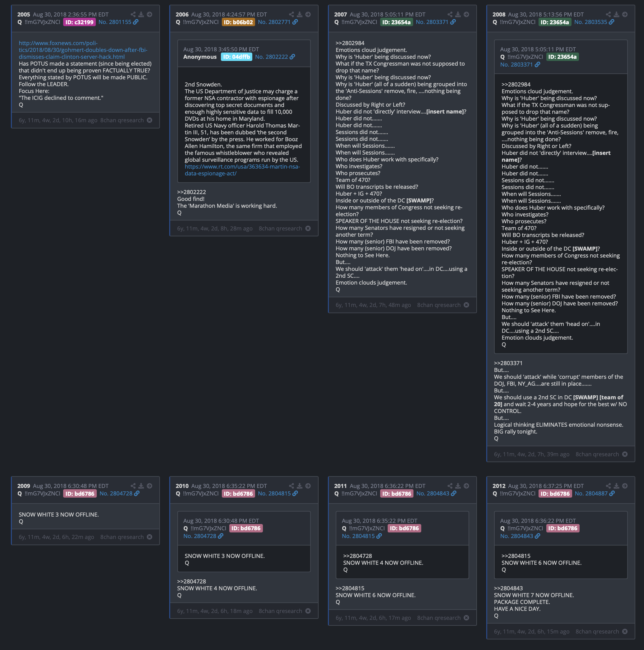Click the x icon in post 2006 footer
This screenshot has height=650, width=644.
pyautogui.click(x=308, y=229)
